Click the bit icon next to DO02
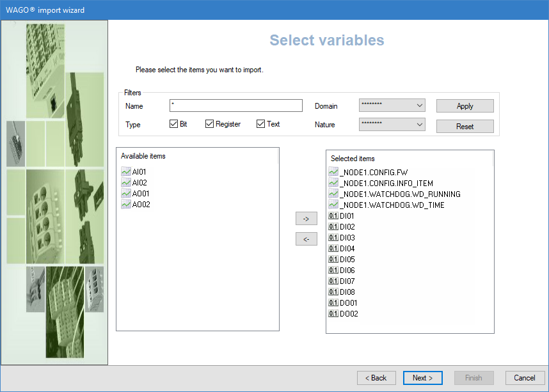Screen dimensions: 549x392 click(333, 314)
